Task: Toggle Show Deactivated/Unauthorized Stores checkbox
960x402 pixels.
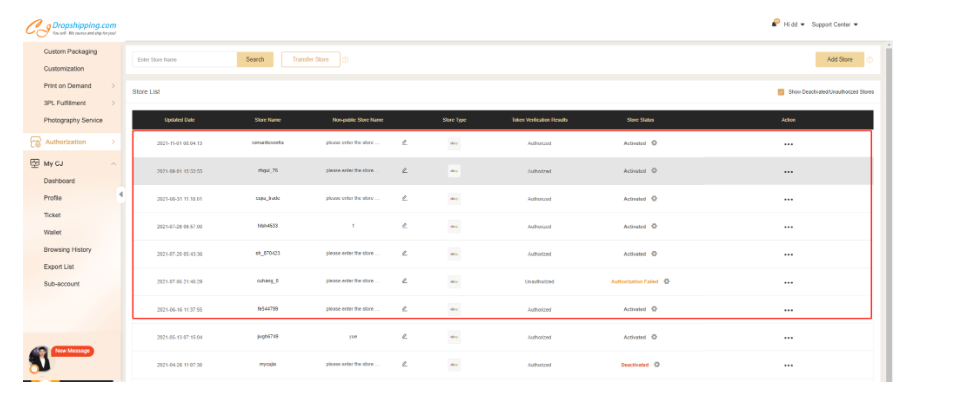Action: coord(781,92)
